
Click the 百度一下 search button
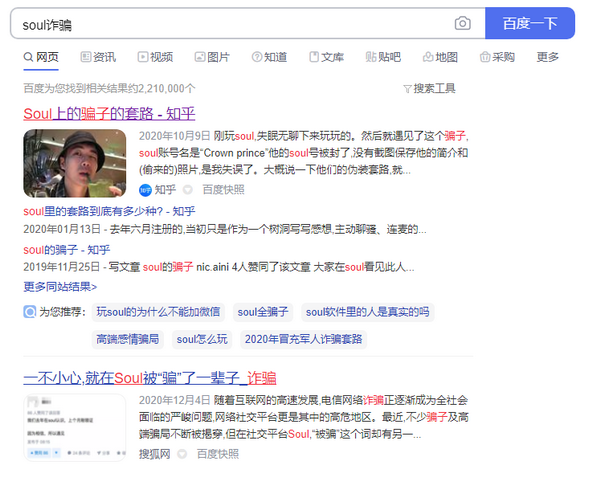[x=530, y=23]
